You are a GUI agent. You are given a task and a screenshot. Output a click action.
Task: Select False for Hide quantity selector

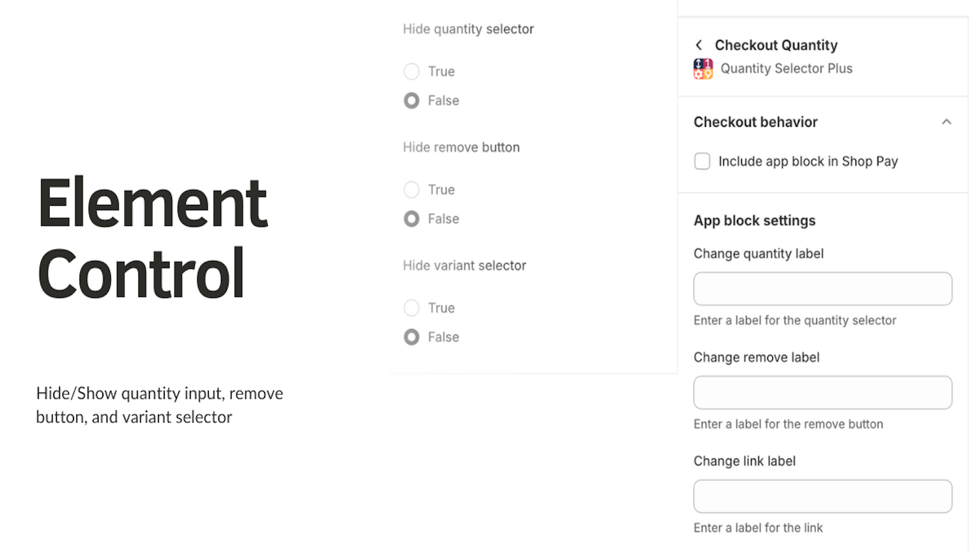412,100
